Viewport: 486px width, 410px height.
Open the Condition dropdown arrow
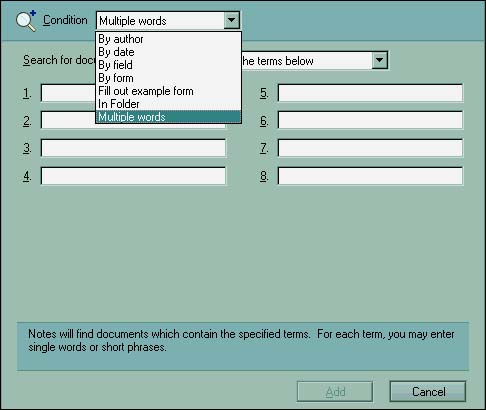pos(231,21)
